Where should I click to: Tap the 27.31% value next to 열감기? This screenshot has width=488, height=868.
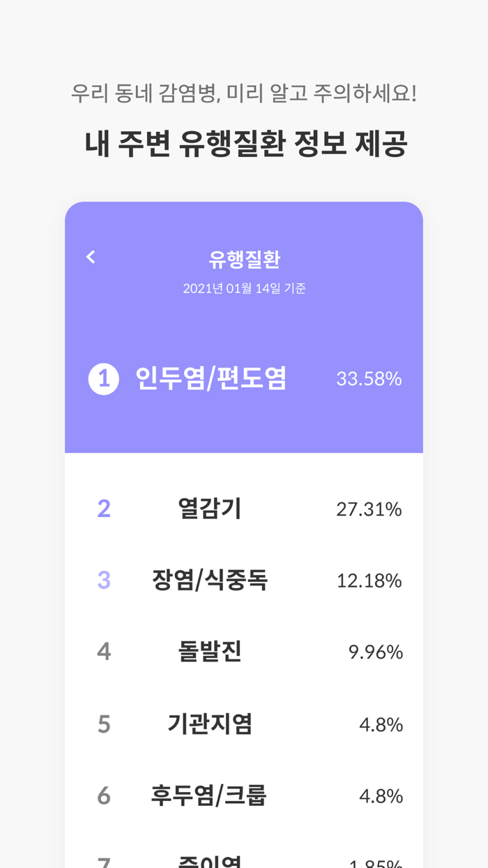[x=369, y=509]
